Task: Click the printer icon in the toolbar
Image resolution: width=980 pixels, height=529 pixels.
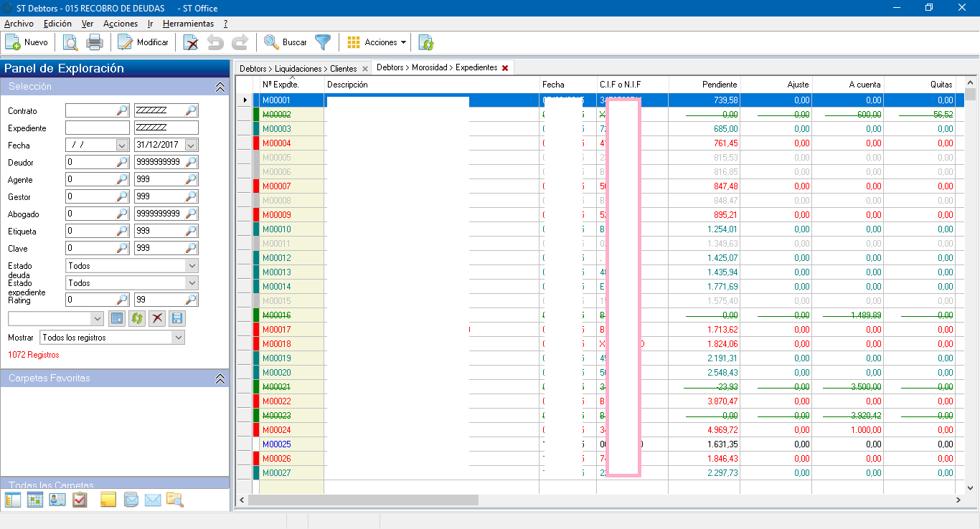Action: click(95, 42)
